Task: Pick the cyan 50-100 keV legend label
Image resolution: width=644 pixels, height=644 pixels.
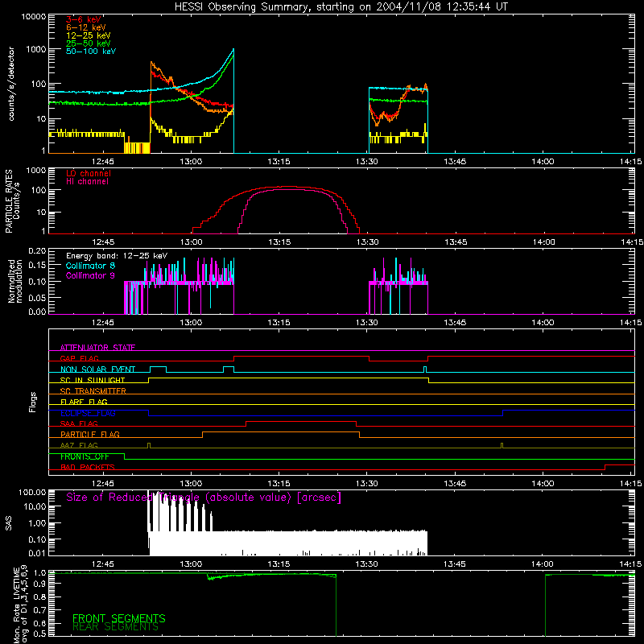Action: 91,51
